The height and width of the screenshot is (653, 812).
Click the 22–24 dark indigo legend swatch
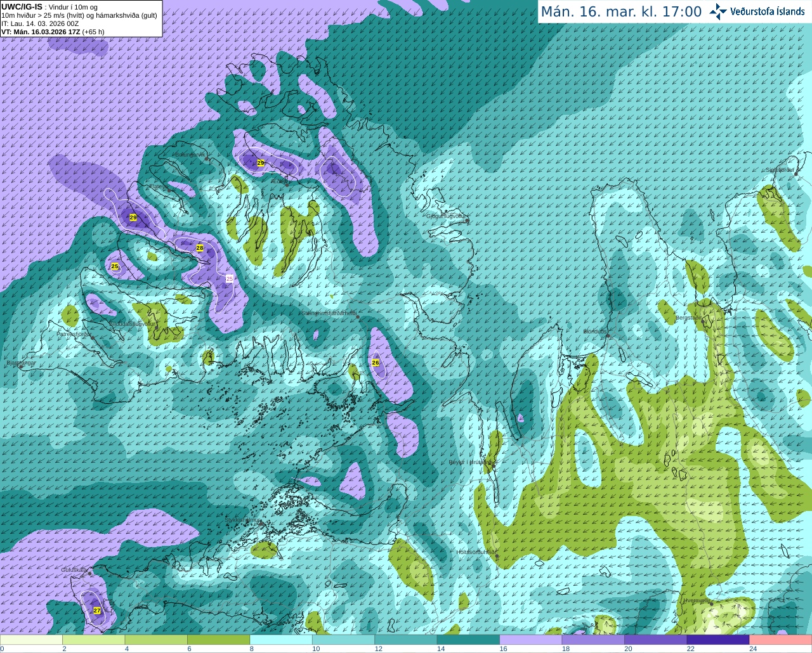718,640
